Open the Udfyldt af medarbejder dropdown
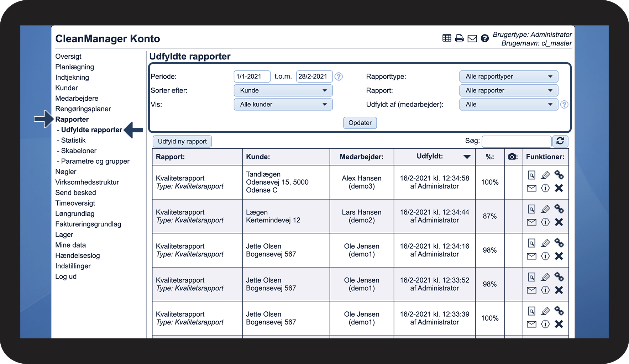Image resolution: width=629 pixels, height=364 pixels. (x=508, y=105)
